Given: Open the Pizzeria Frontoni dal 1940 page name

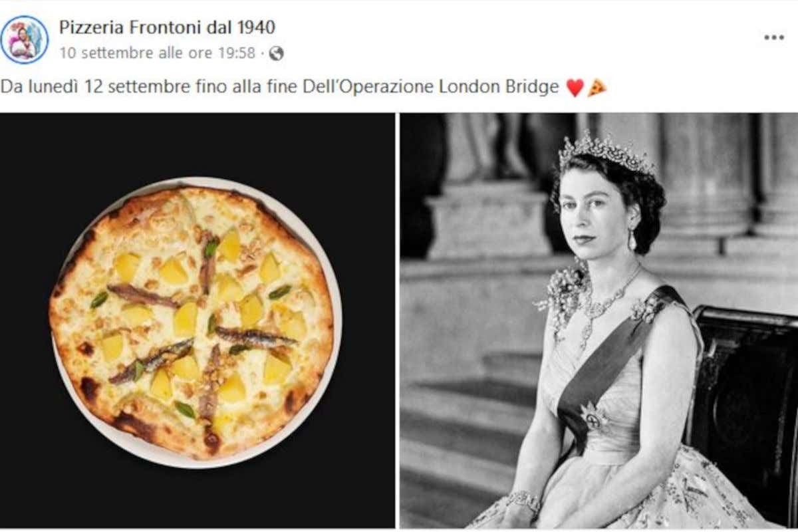Looking at the screenshot, I should (167, 27).
